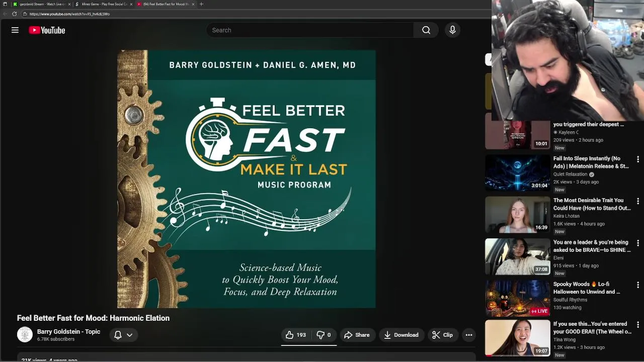
Task: Open more actions ellipsis next to Clip
Action: tap(469, 335)
